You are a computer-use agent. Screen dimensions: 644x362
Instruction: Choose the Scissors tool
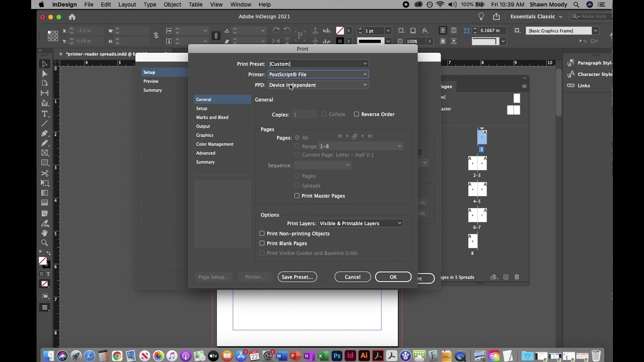[x=44, y=173]
